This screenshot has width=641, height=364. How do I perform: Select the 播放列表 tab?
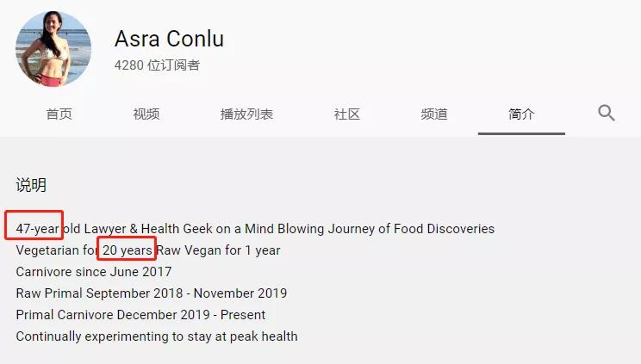(x=246, y=114)
